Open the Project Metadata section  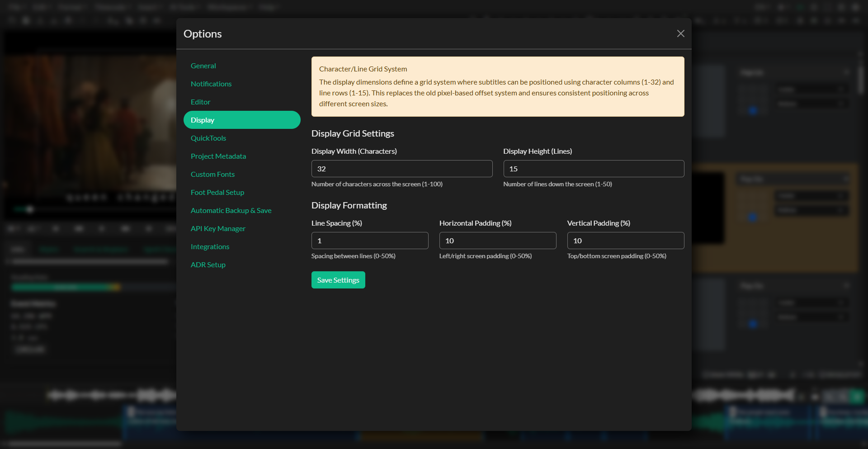(218, 156)
